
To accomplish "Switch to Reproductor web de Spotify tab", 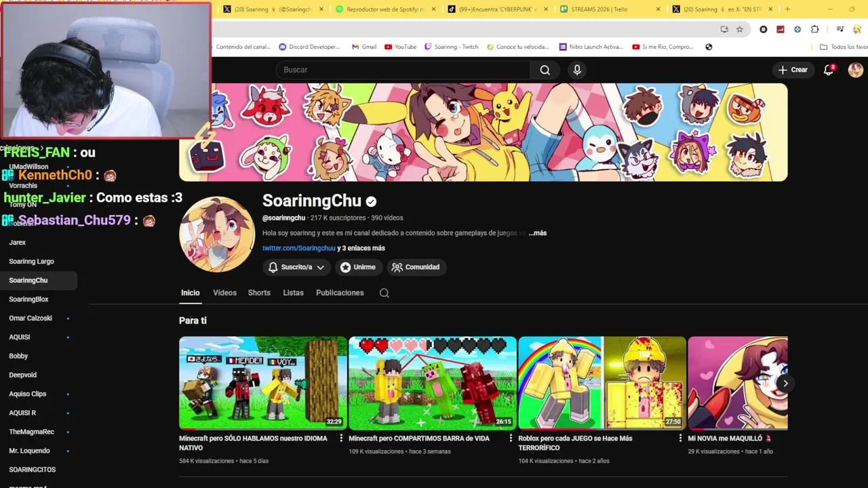I will (x=386, y=9).
